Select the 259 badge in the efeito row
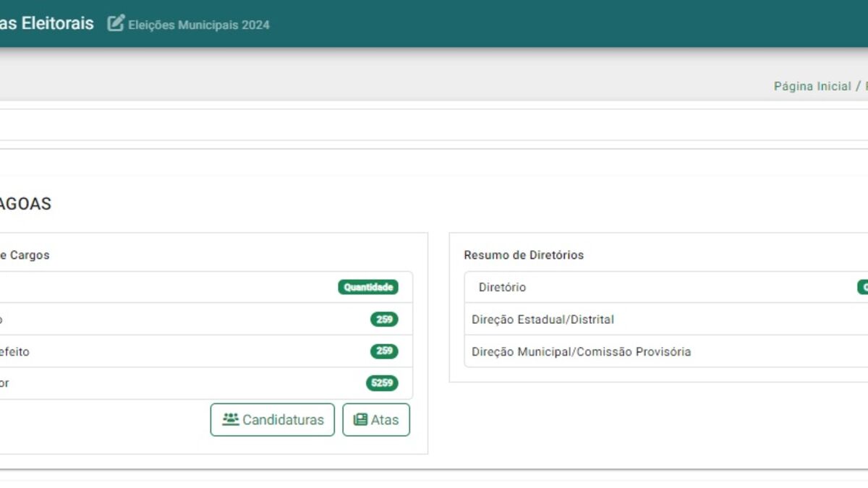Screen dimensions: 868x488 384,351
